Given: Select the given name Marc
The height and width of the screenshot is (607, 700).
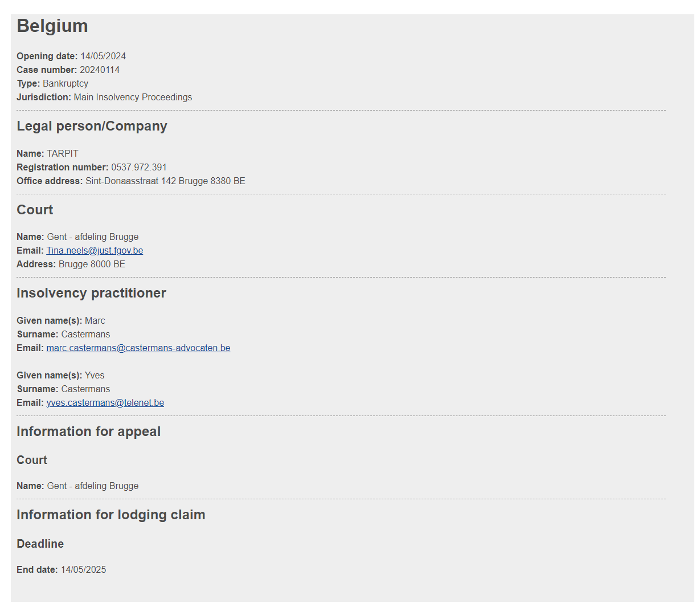Looking at the screenshot, I should pyautogui.click(x=95, y=321).
